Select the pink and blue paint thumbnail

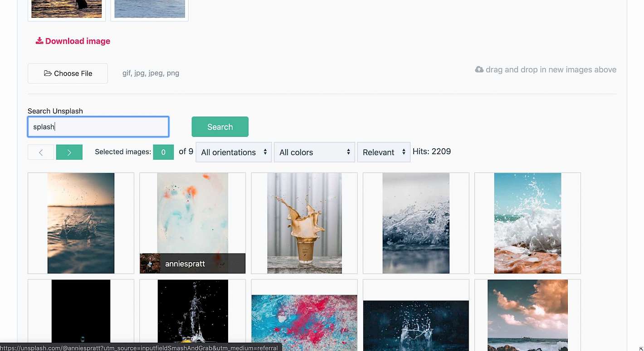click(x=304, y=315)
